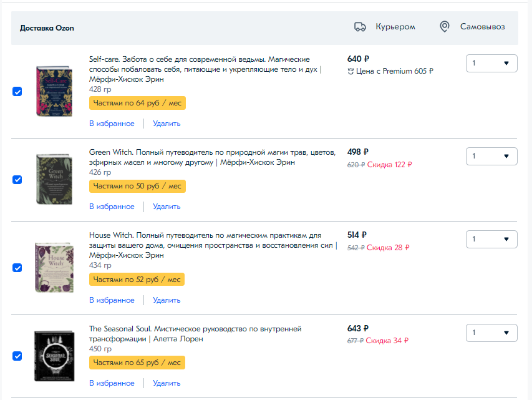Expand quantity dropdown for Green Witch
This screenshot has height=400, width=532.
coord(491,156)
